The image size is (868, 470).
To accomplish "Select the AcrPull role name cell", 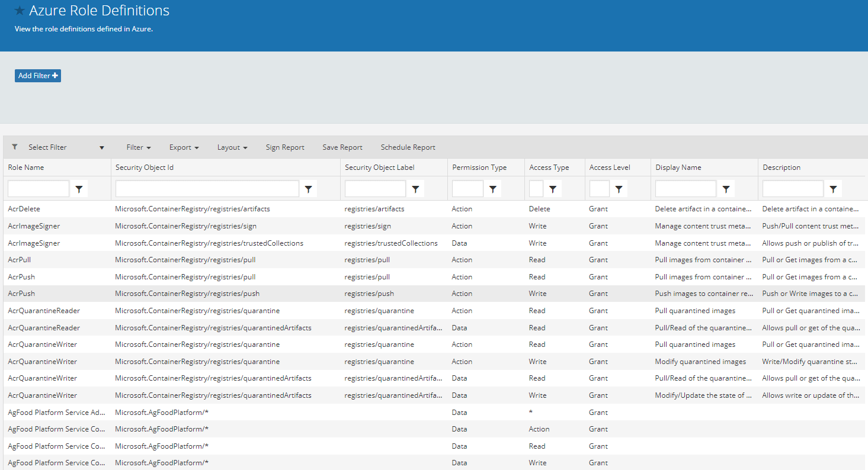I will 20,260.
